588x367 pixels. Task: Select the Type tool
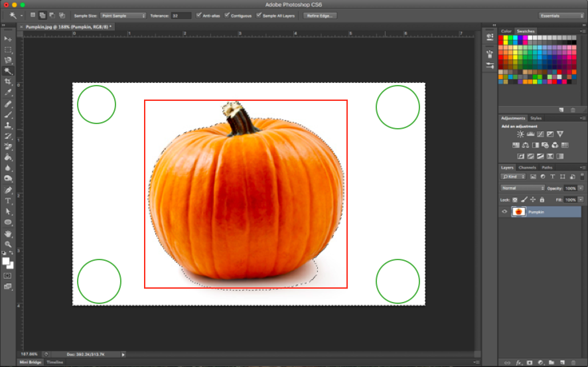click(x=8, y=201)
